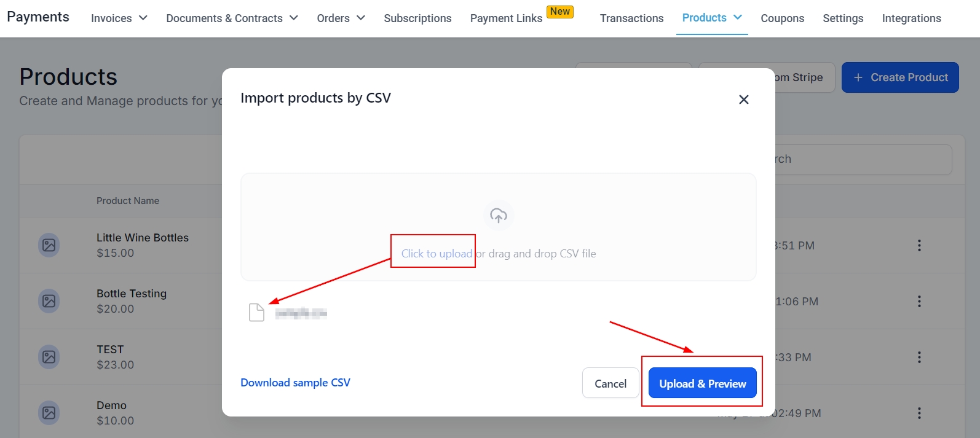
Task: Click the cloud upload icon
Action: 499,216
